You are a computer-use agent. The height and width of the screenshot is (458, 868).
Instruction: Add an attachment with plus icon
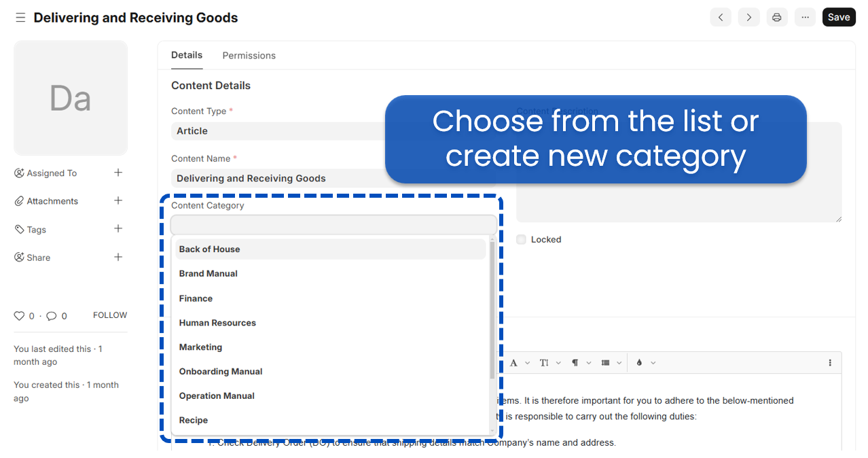pyautogui.click(x=118, y=200)
